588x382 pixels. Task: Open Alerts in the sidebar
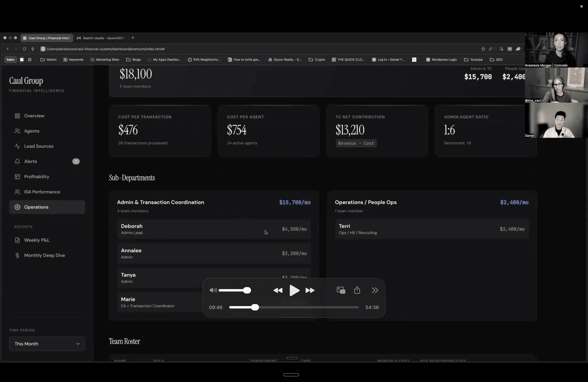coord(31,161)
